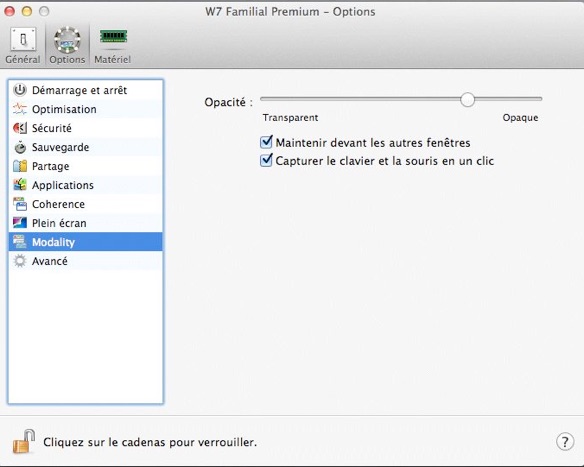Screen dimensions: 584x467
Task: Switch to the Matériel hardware tab
Action: coord(113,45)
